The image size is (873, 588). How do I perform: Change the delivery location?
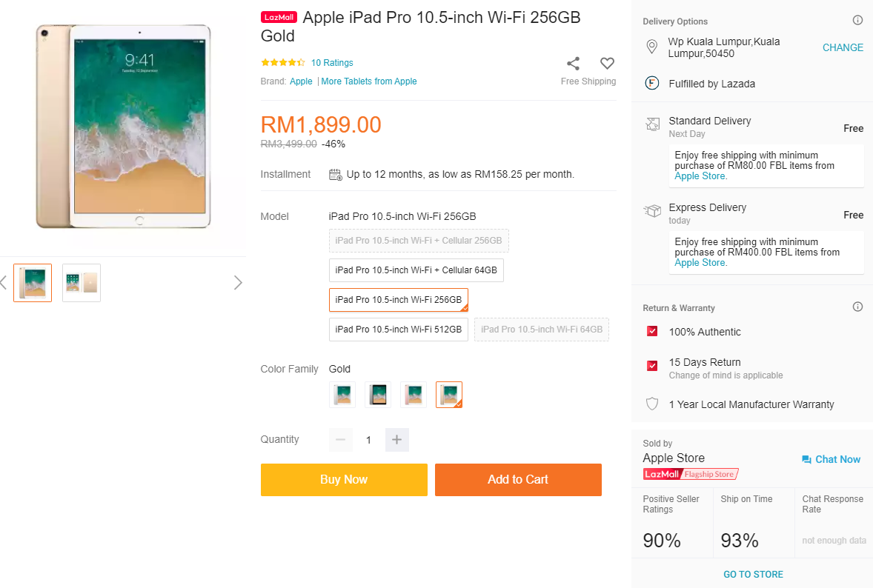pos(843,47)
